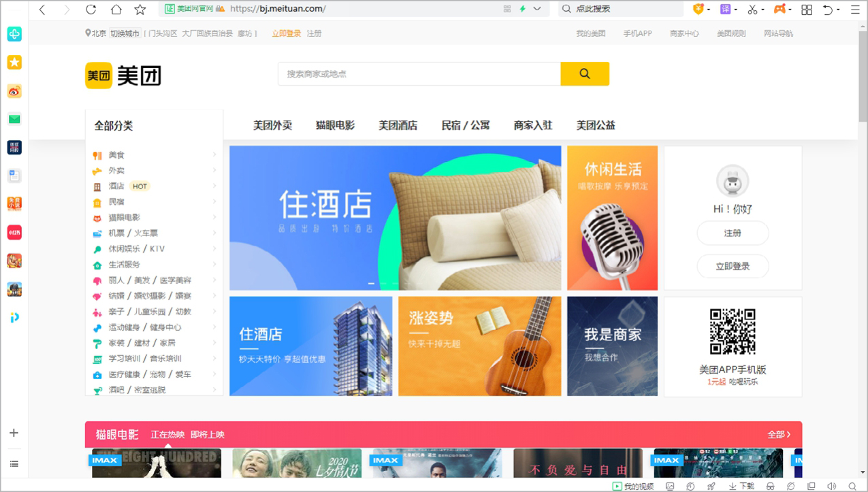Click the 注册 button in the user card
This screenshot has height=492, width=868.
(733, 233)
